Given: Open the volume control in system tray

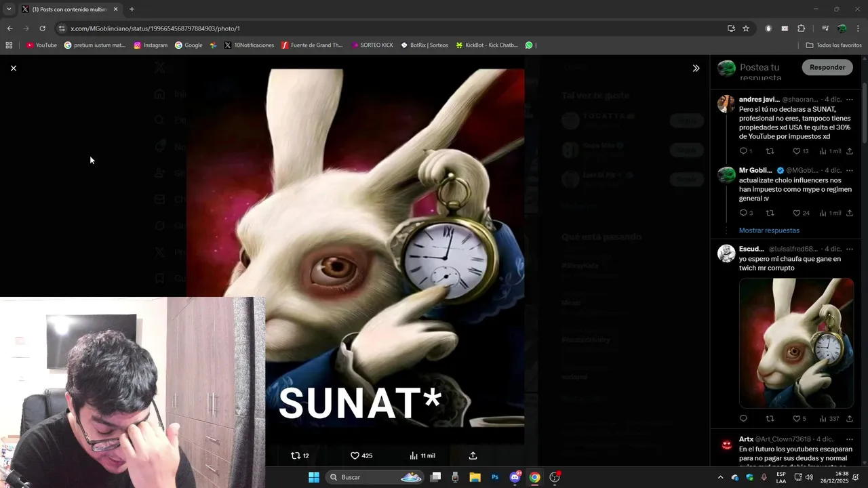Looking at the screenshot, I should (x=809, y=477).
